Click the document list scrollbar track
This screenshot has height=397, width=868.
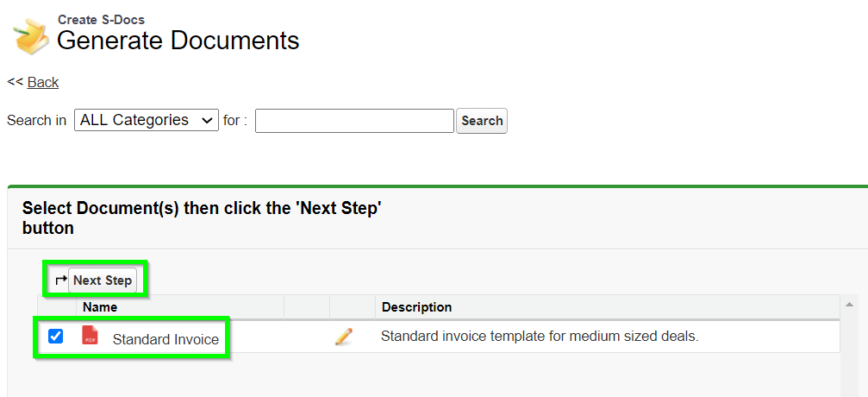point(848,355)
